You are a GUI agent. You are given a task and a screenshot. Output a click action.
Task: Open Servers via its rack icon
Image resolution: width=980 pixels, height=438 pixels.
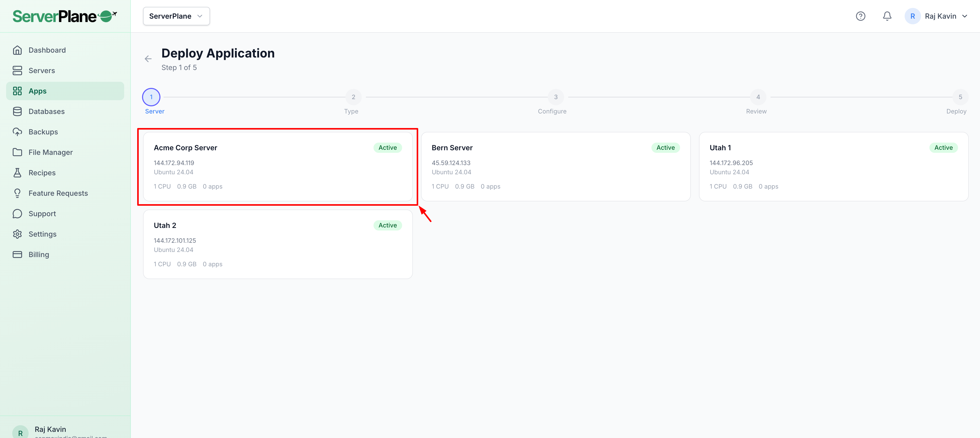click(17, 70)
